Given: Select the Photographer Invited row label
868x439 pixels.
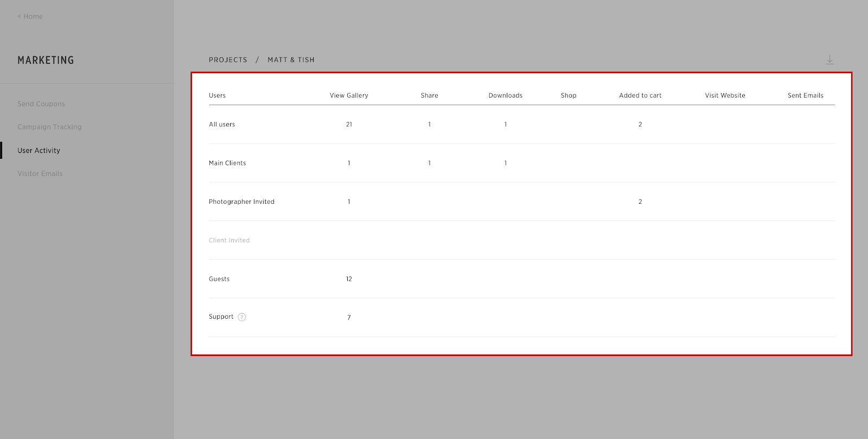Looking at the screenshot, I should tap(241, 202).
